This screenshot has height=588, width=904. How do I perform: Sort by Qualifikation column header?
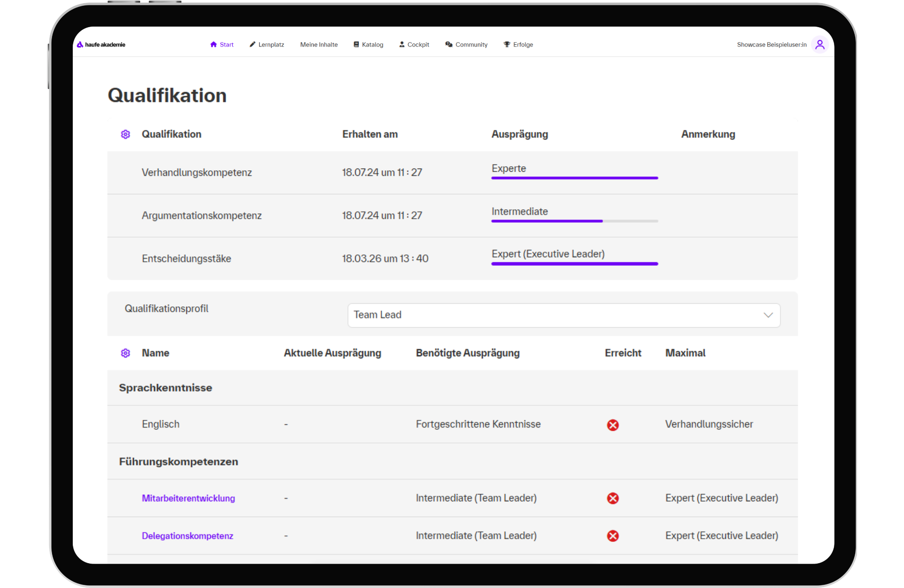tap(172, 134)
